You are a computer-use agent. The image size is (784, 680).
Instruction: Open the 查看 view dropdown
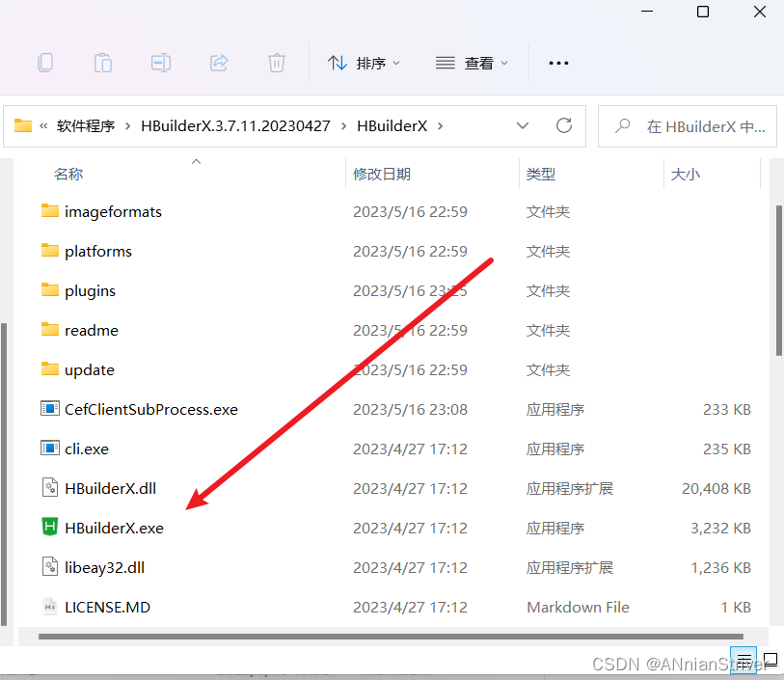[x=473, y=64]
